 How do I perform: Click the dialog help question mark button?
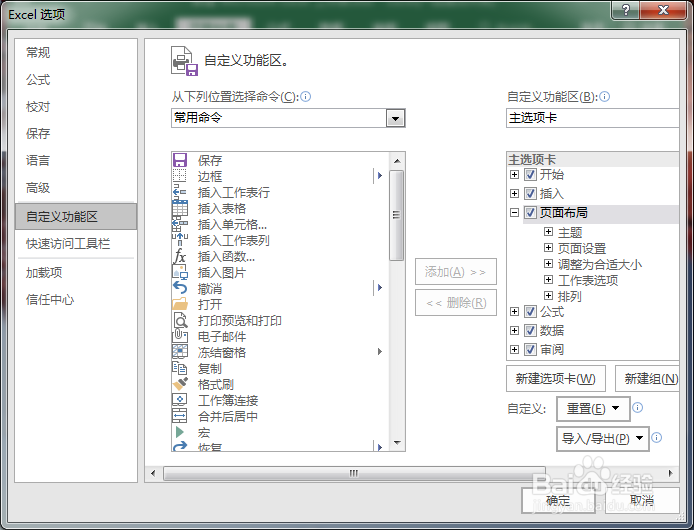coord(626,9)
